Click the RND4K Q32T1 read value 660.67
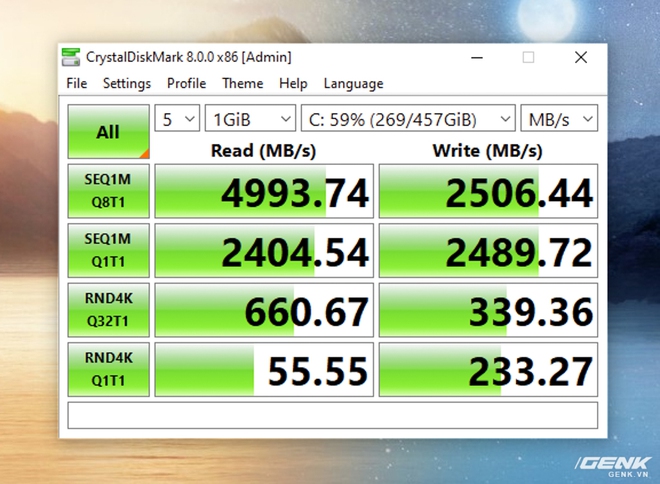This screenshot has width=660, height=484. click(264, 310)
